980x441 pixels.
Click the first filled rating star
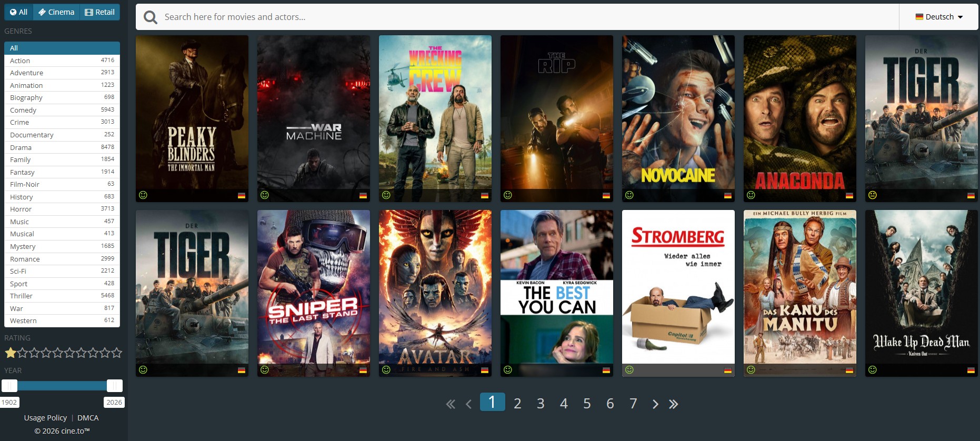pyautogui.click(x=10, y=353)
